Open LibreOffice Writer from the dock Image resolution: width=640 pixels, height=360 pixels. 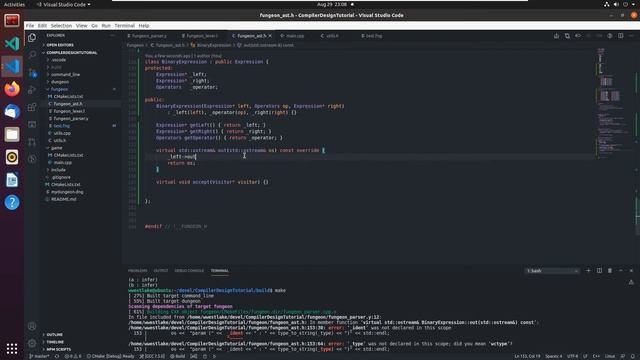pos(12,180)
